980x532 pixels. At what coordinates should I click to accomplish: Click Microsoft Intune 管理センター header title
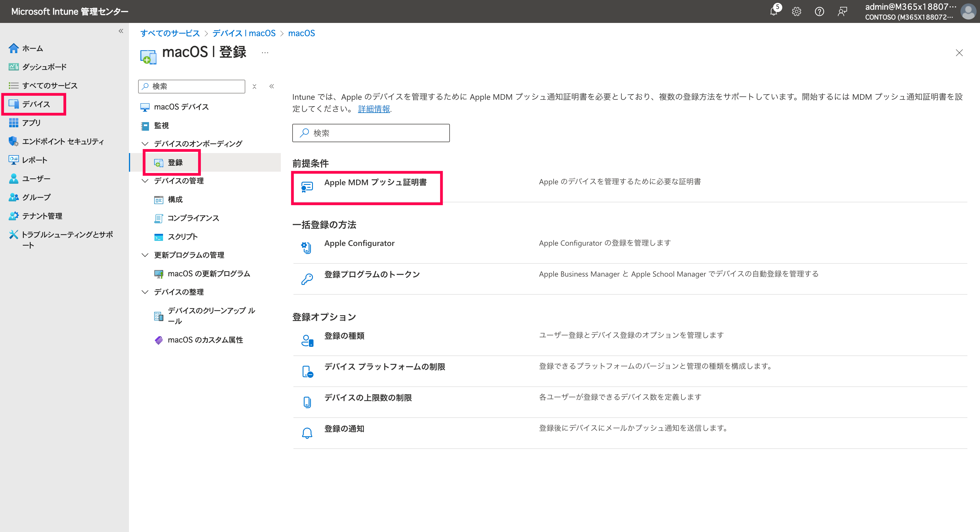70,11
